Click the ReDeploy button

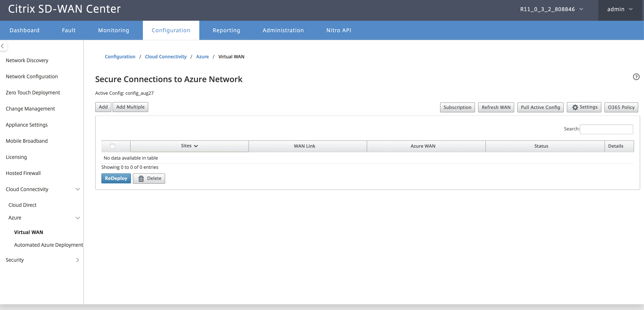[116, 178]
